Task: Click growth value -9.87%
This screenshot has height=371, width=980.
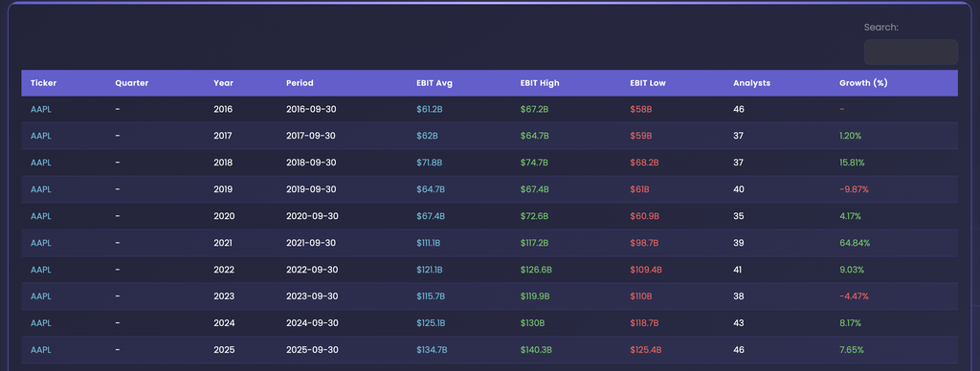Action: click(x=854, y=189)
